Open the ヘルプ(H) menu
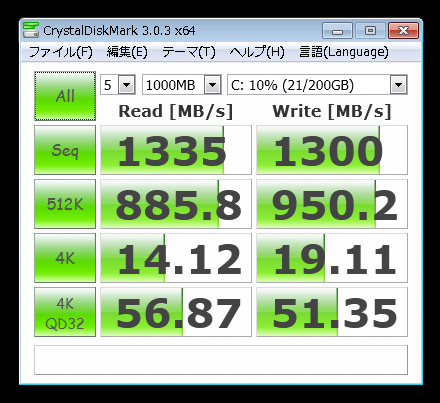Image resolution: width=440 pixels, height=403 pixels. (257, 52)
